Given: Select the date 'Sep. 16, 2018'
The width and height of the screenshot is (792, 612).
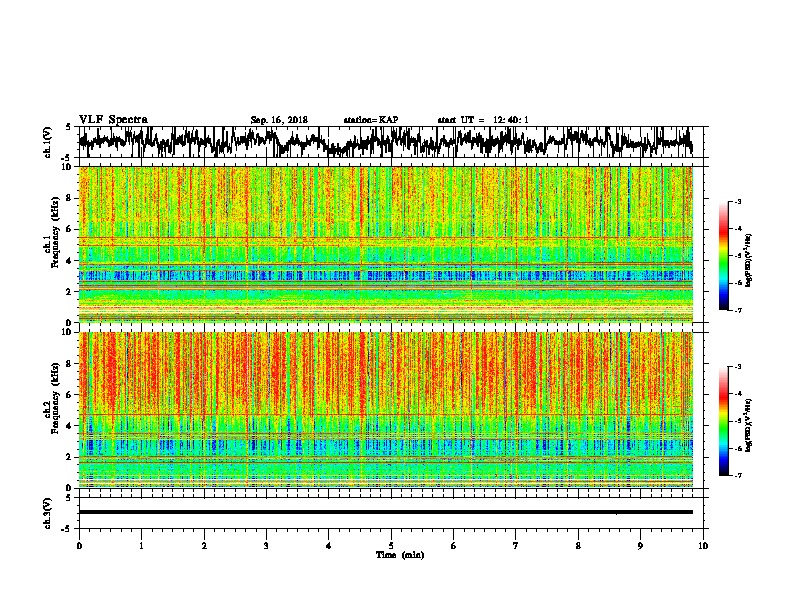Looking at the screenshot, I should (279, 120).
